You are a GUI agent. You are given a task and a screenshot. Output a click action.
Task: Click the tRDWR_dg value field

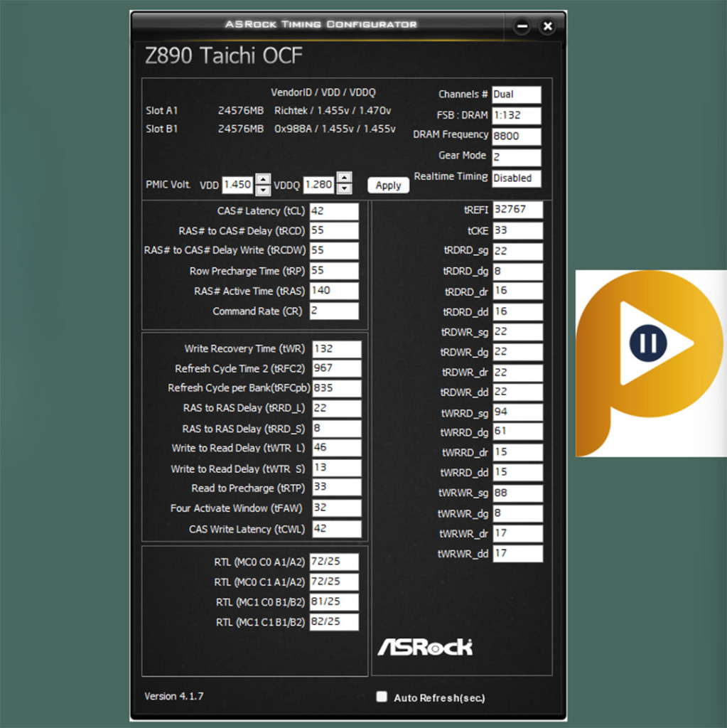[517, 352]
